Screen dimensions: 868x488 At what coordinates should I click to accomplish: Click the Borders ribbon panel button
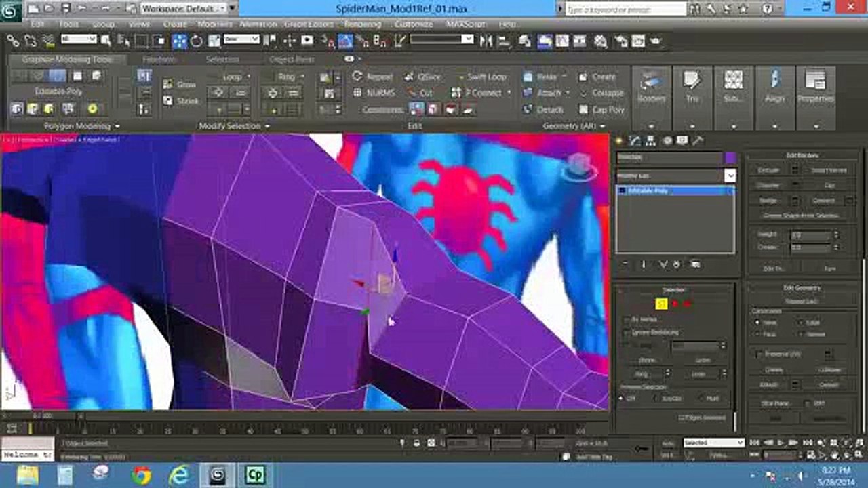point(652,98)
